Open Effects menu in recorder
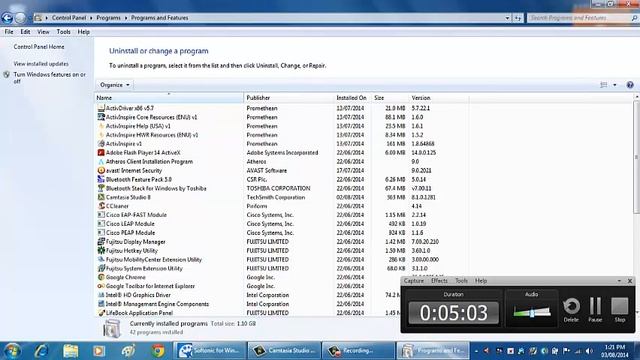The height and width of the screenshot is (360, 640). (x=439, y=281)
